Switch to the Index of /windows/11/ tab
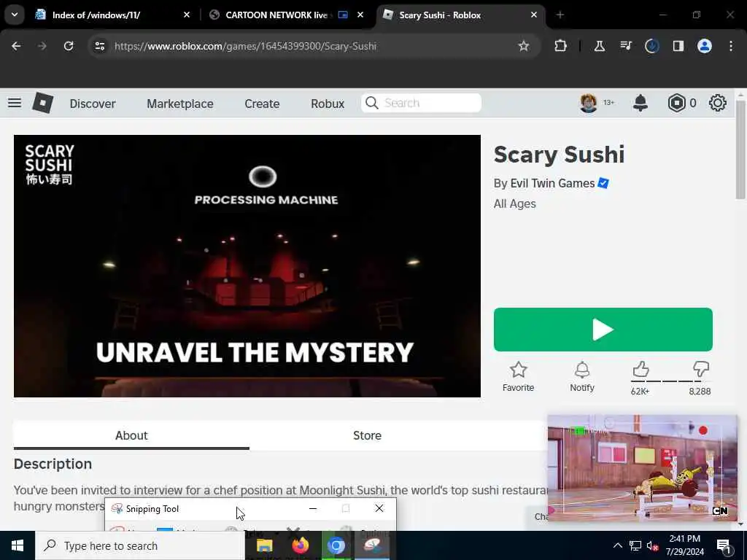747x560 pixels. point(113,15)
